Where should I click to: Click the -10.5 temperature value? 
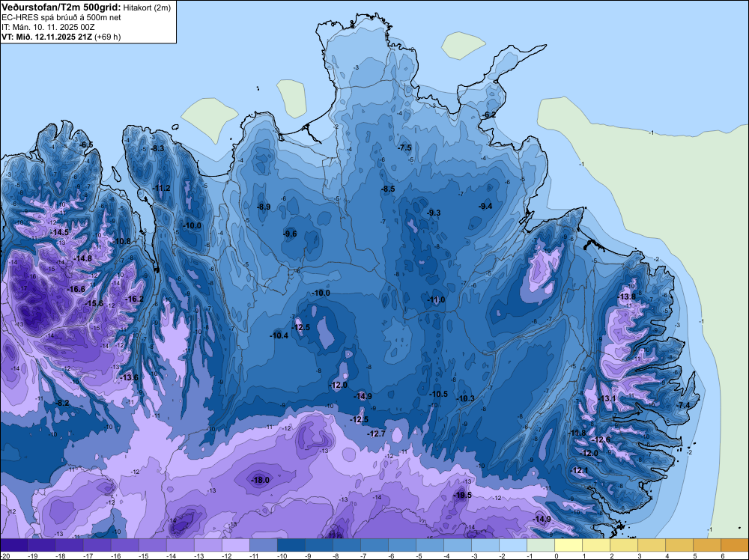[438, 395]
